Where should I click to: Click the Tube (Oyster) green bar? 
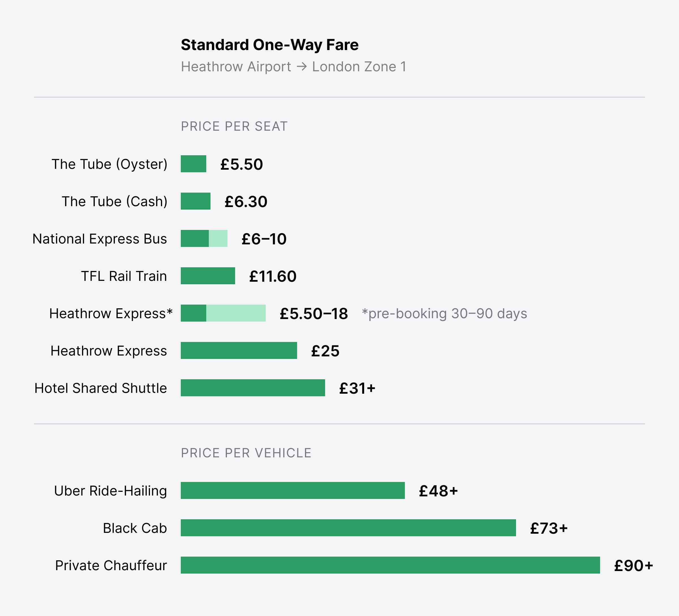(193, 164)
